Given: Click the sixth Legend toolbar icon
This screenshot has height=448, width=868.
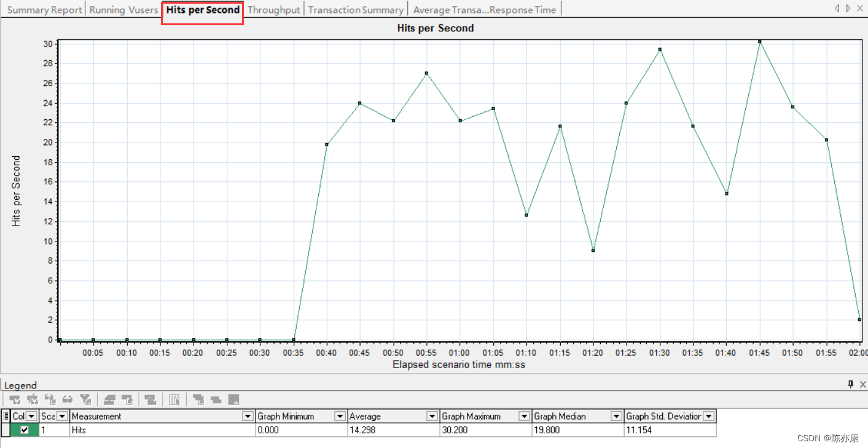Looking at the screenshot, I should (109, 399).
